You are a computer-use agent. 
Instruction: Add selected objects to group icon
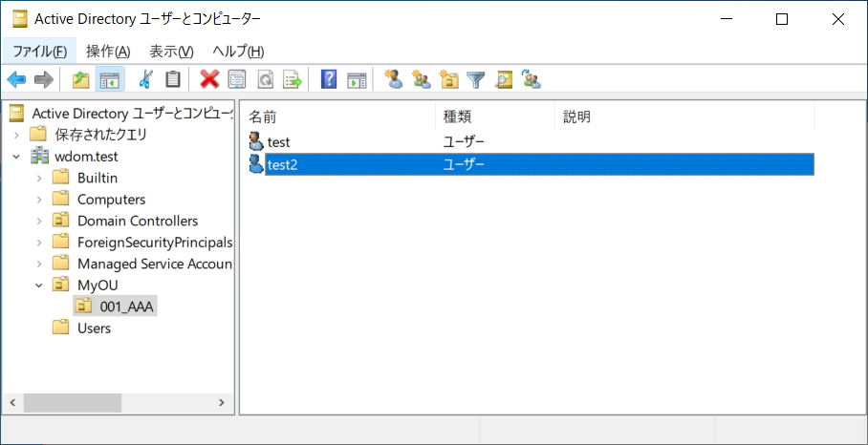click(x=531, y=79)
